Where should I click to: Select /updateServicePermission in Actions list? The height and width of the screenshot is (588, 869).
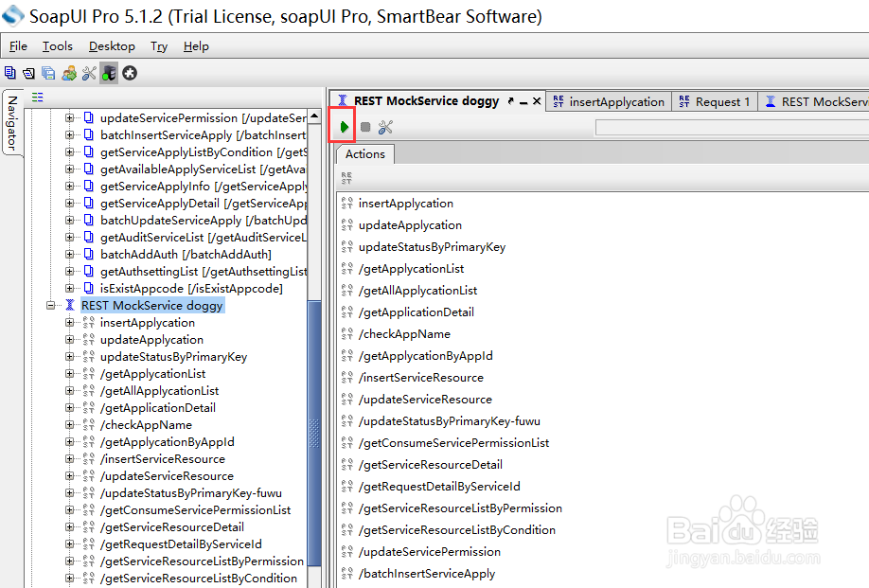(x=430, y=552)
